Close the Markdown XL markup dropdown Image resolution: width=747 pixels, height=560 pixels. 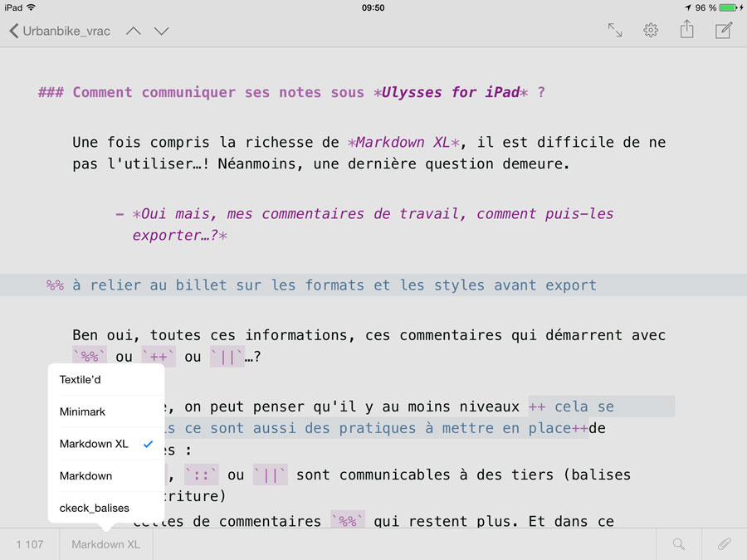point(105,544)
